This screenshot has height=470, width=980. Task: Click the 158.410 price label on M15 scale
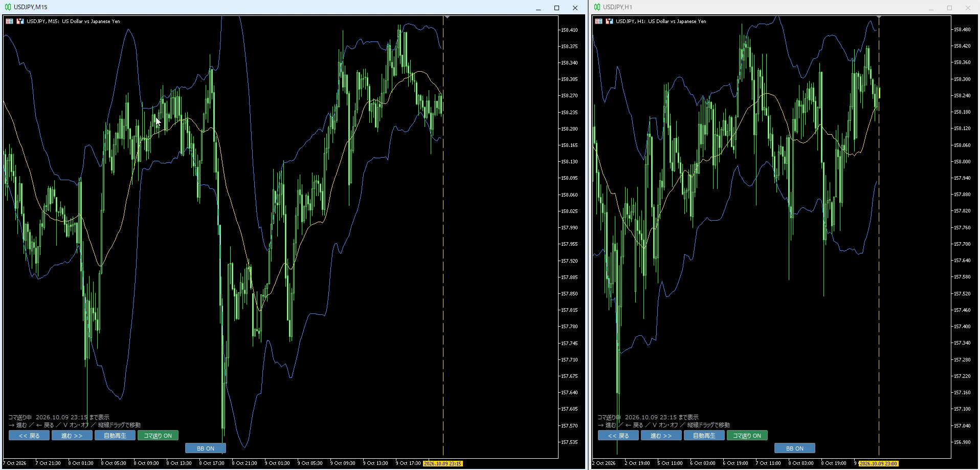(x=569, y=30)
